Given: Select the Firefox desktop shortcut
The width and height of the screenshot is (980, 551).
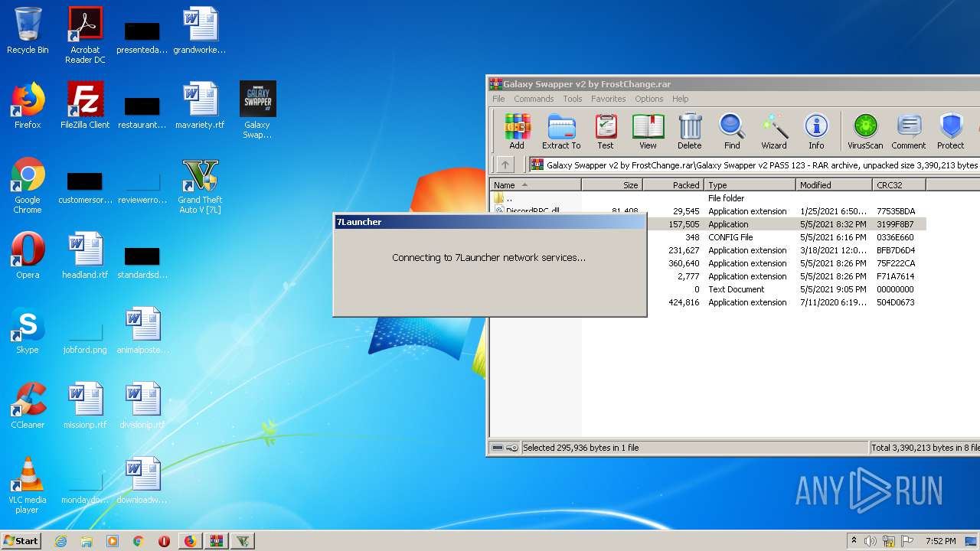Looking at the screenshot, I should 28,106.
